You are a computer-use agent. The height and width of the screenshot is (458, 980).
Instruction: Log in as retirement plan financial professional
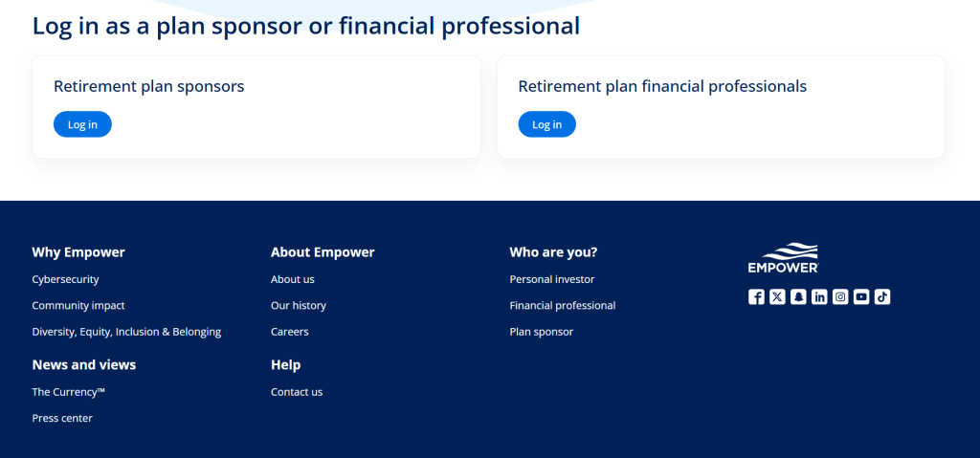546,124
